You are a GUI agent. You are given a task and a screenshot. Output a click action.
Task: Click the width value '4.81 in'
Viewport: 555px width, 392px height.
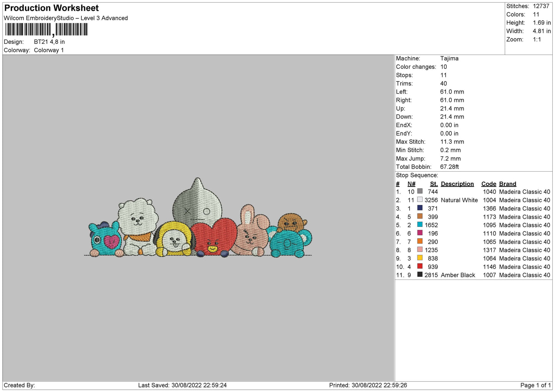542,31
